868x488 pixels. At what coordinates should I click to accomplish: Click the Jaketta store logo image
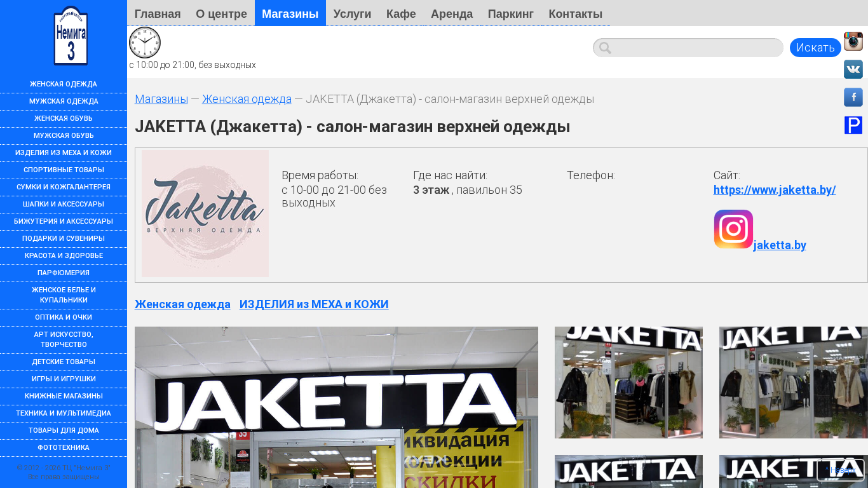coord(205,213)
